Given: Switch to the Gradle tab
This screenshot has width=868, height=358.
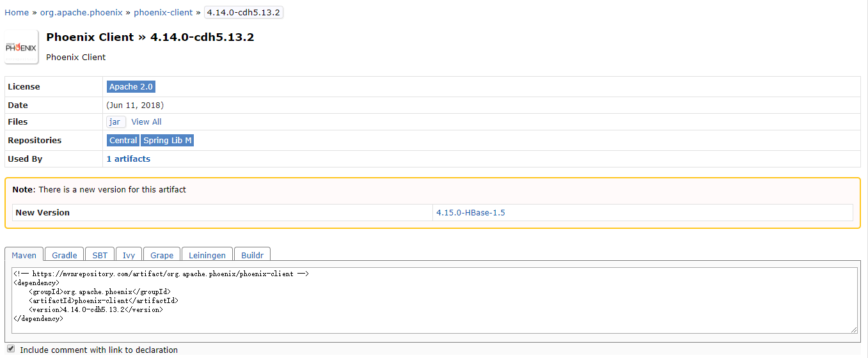Looking at the screenshot, I should click(65, 254).
